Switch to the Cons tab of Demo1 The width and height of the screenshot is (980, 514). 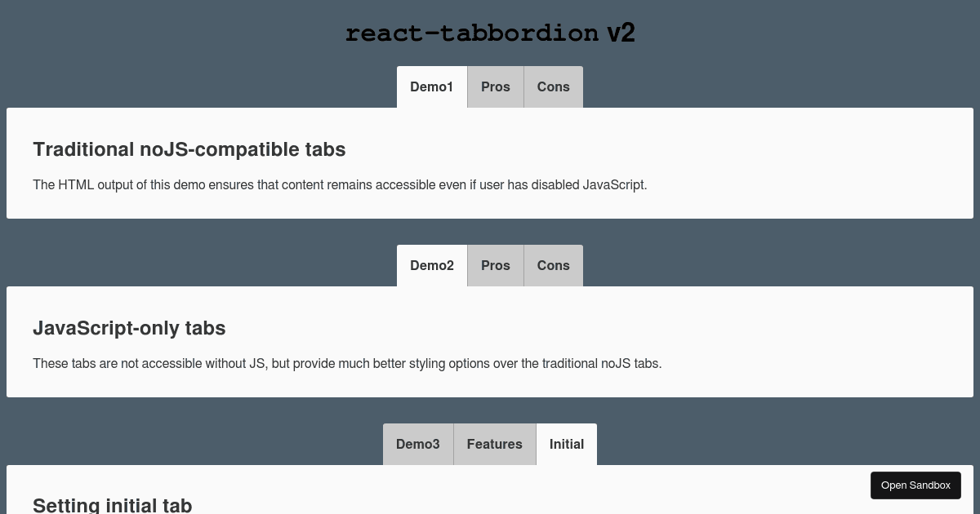[x=553, y=86]
